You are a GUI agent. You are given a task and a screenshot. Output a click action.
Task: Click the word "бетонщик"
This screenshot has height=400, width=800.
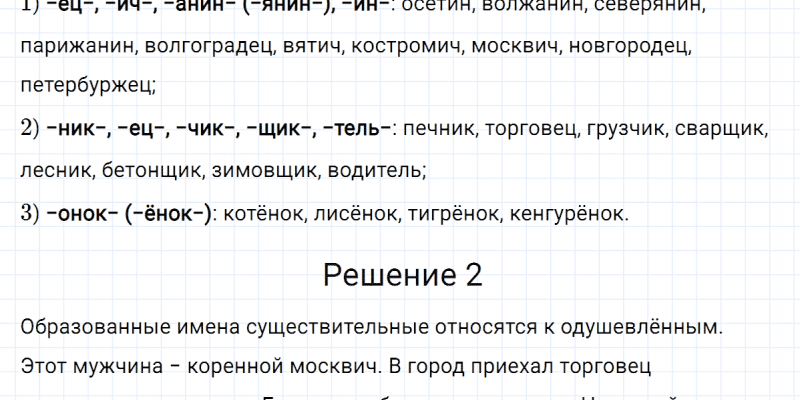pyautogui.click(x=153, y=171)
